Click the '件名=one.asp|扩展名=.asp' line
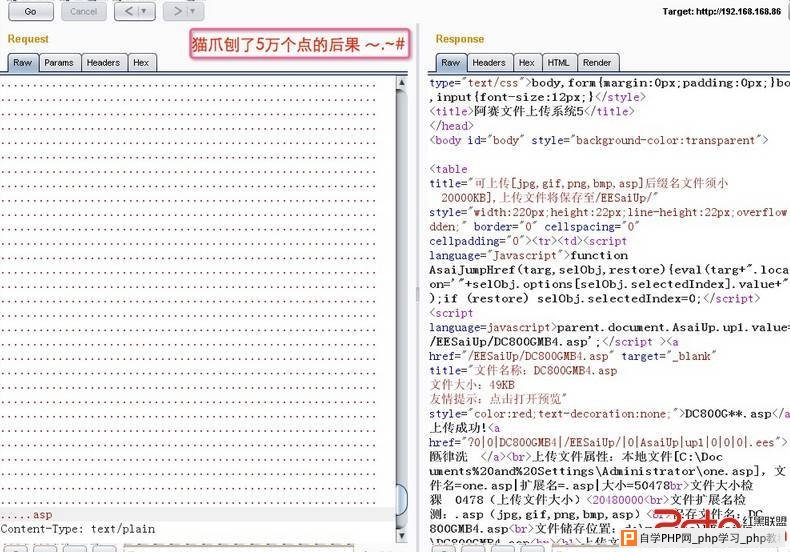The width and height of the screenshot is (790, 552). click(591, 486)
